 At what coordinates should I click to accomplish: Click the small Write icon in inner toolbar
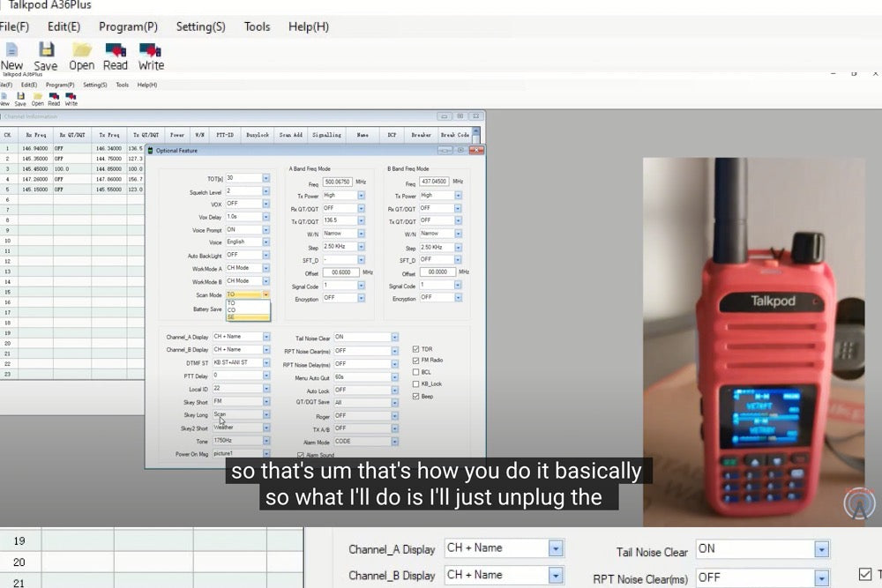tap(71, 96)
